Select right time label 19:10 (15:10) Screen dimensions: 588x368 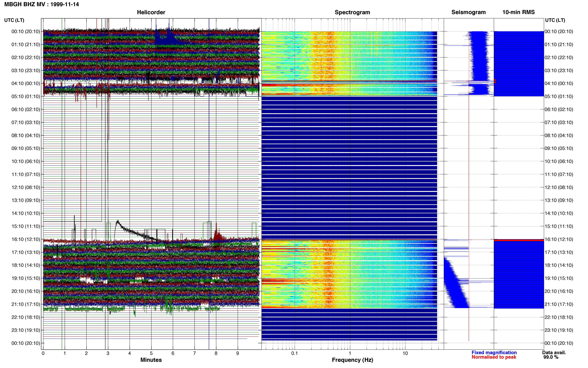(x=559, y=278)
